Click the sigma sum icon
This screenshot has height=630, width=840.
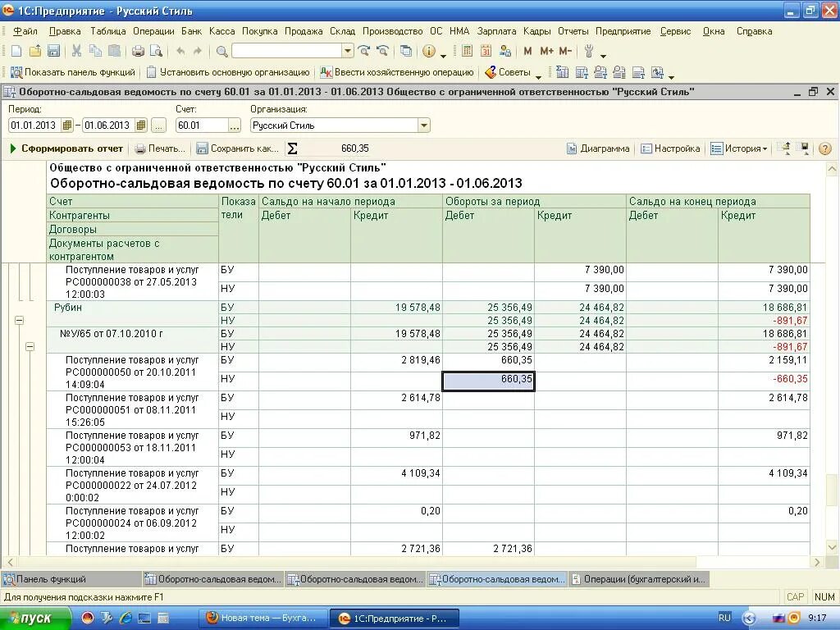(x=293, y=148)
